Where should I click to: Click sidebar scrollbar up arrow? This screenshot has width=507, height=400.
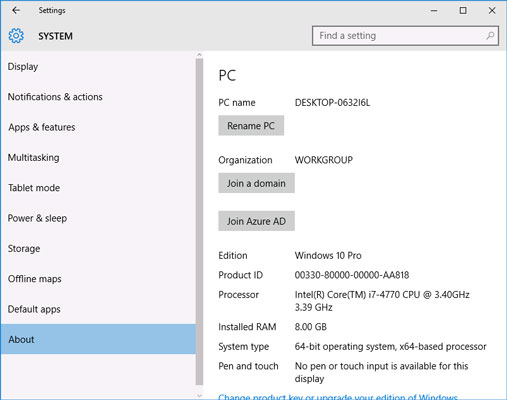pyautogui.click(x=199, y=55)
